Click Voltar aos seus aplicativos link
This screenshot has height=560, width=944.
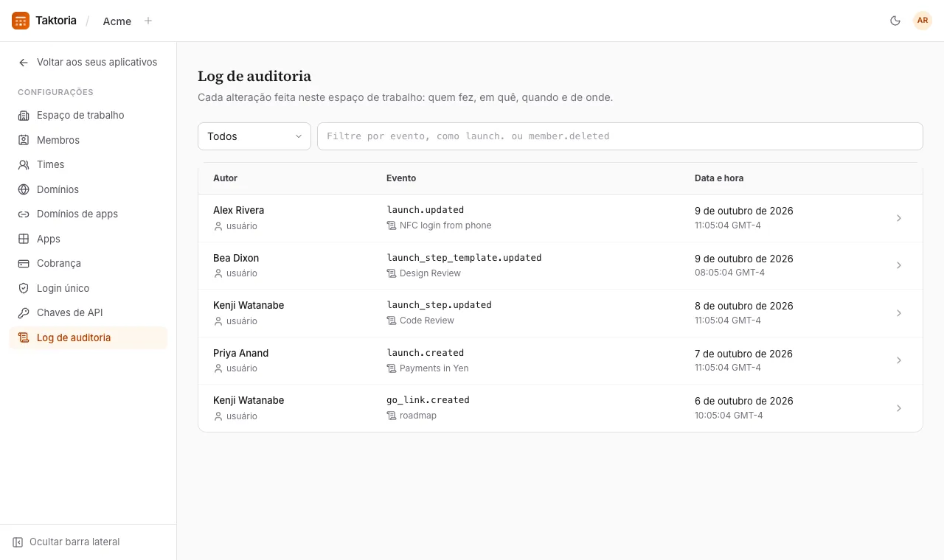click(88, 63)
